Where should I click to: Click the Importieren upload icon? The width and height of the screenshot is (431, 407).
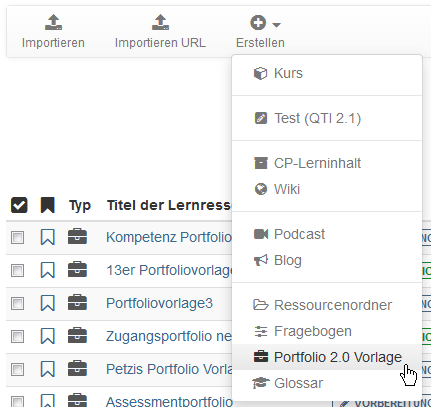(53, 22)
